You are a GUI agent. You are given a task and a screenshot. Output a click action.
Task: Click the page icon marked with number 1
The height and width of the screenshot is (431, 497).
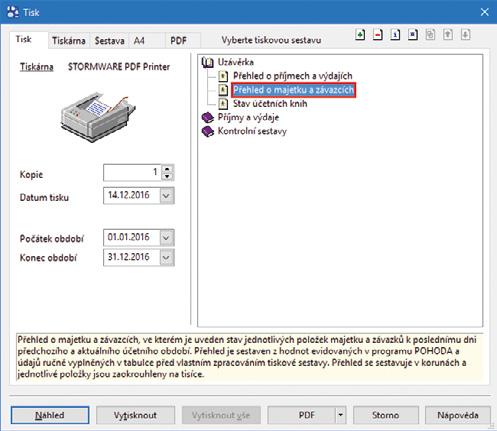click(x=395, y=35)
